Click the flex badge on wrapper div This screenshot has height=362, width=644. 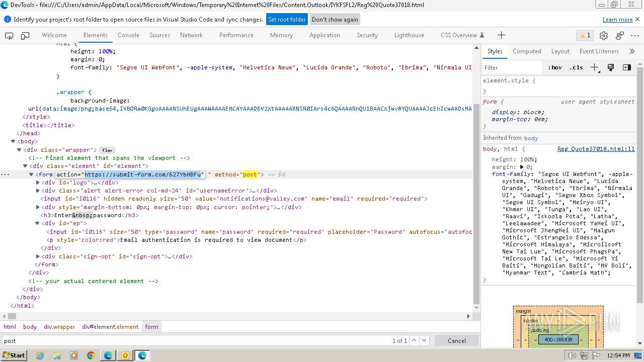[x=107, y=150]
